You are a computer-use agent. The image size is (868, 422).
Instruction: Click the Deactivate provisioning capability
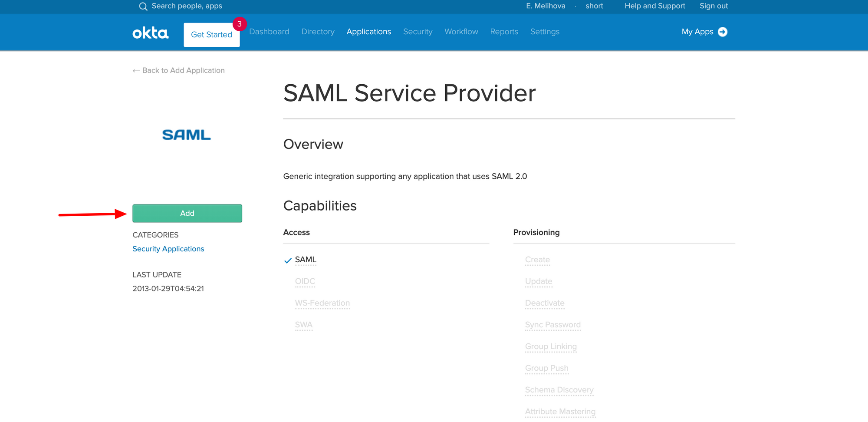click(545, 303)
